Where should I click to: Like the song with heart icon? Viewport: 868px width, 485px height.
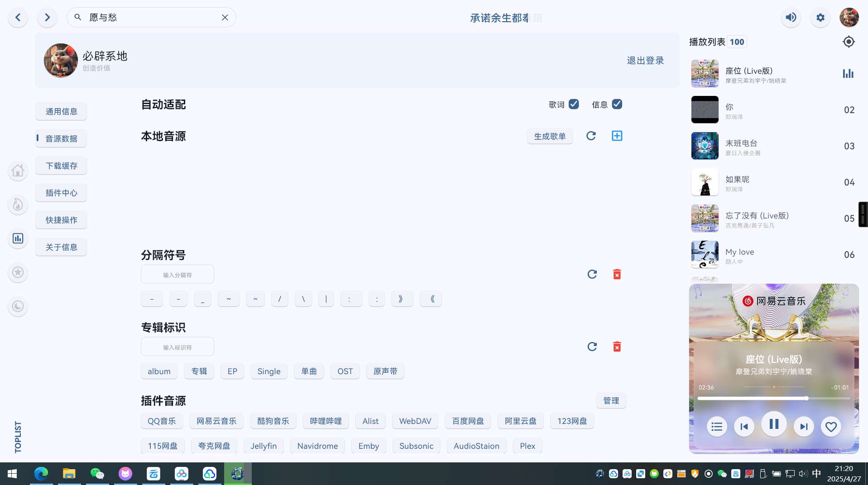[x=831, y=426]
